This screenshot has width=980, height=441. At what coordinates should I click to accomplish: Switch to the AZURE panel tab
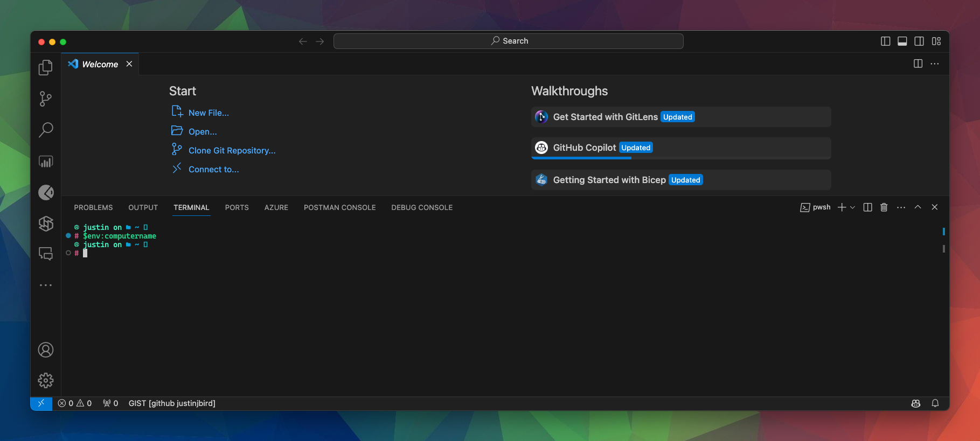point(276,207)
